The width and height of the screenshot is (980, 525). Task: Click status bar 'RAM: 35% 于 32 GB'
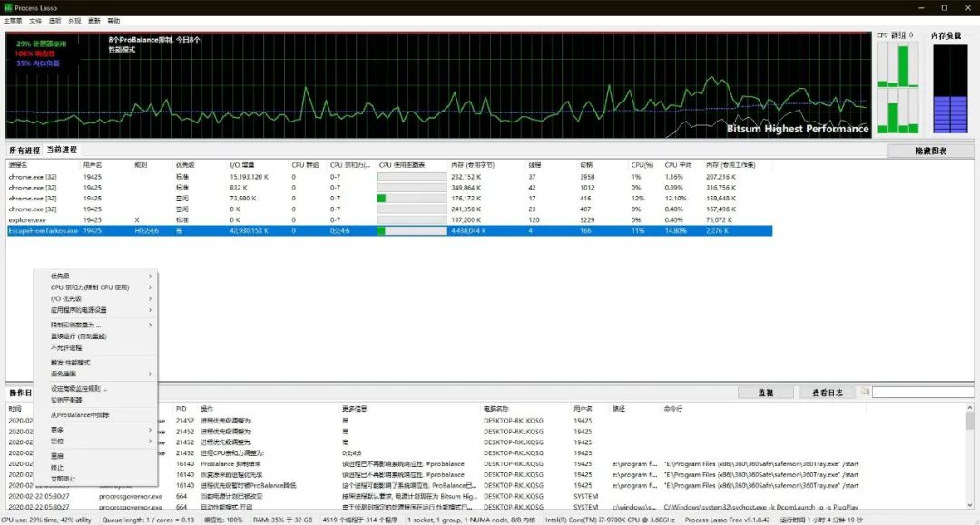pos(282,520)
